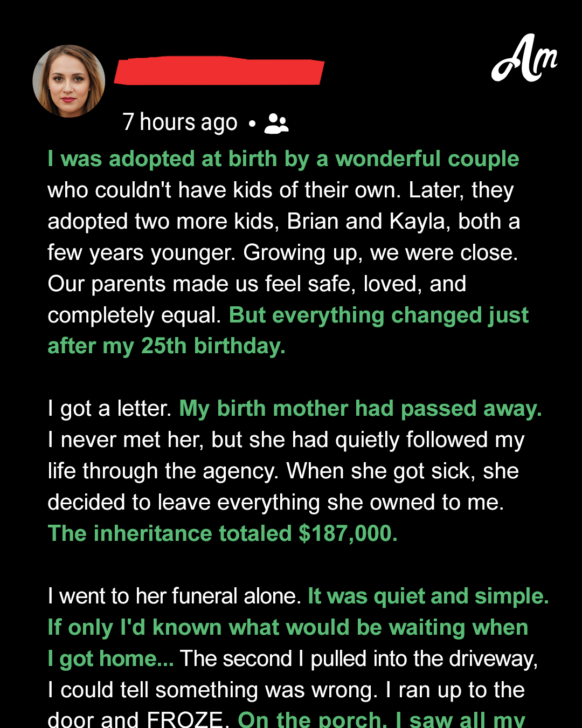
Task: Click "after my 25th birthday." green text
Action: [167, 346]
